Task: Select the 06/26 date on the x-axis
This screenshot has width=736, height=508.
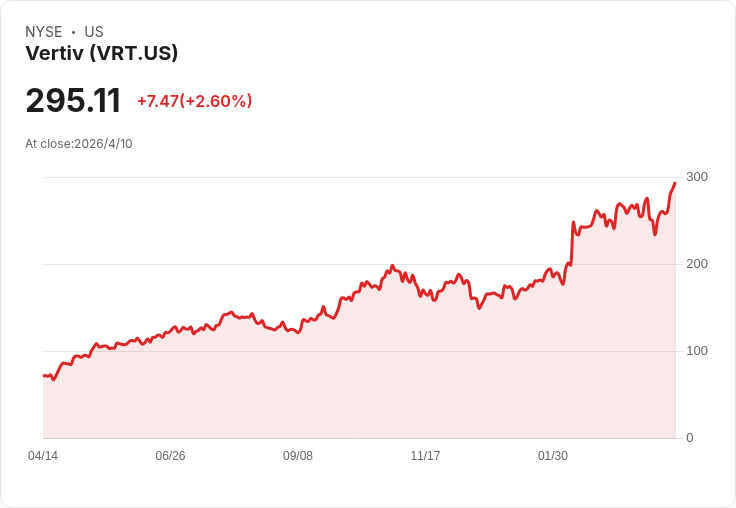Action: click(x=170, y=456)
